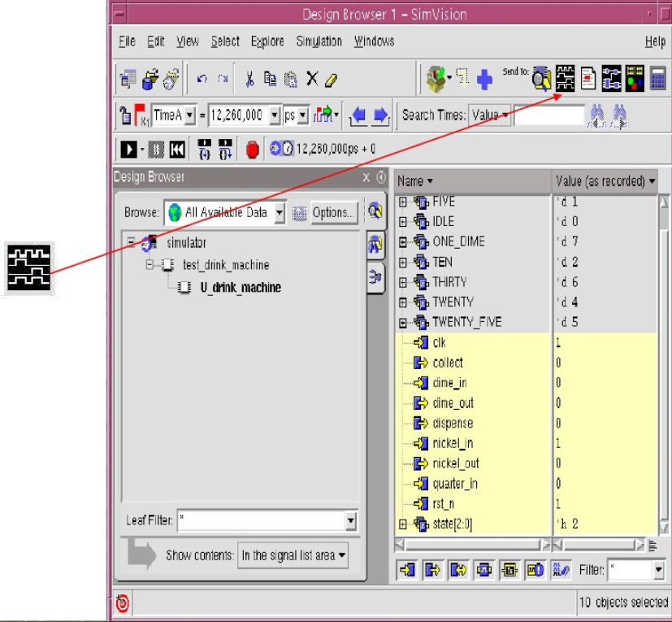672x622 pixels.
Task: Send selection to Schematic Tracer icon
Action: click(x=611, y=79)
